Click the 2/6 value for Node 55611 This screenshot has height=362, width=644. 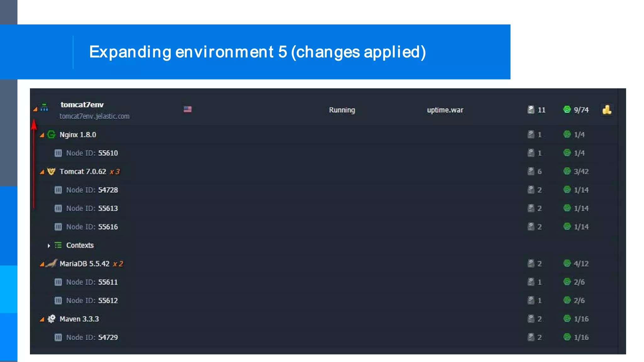[579, 282]
